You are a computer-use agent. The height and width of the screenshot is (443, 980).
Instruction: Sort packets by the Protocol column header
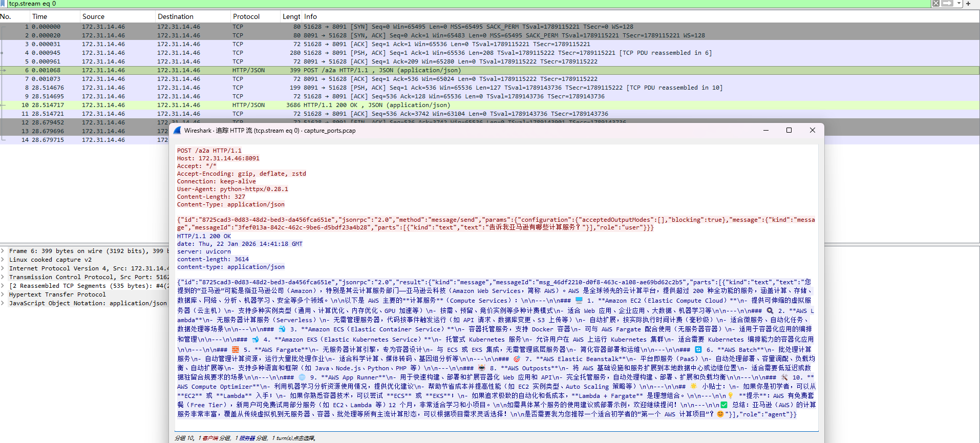tap(255, 16)
